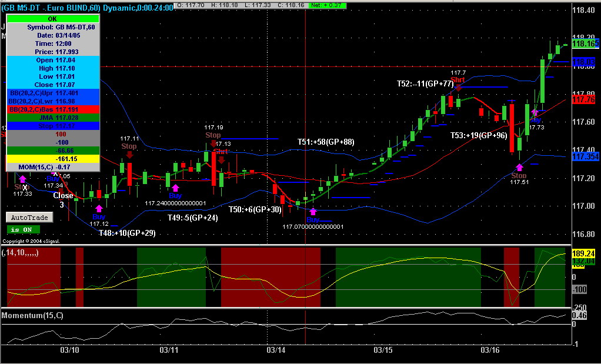Screen dimensions: 601x364
Task: Click the magenta Buy arrow at 117.24
Action: pos(175,188)
